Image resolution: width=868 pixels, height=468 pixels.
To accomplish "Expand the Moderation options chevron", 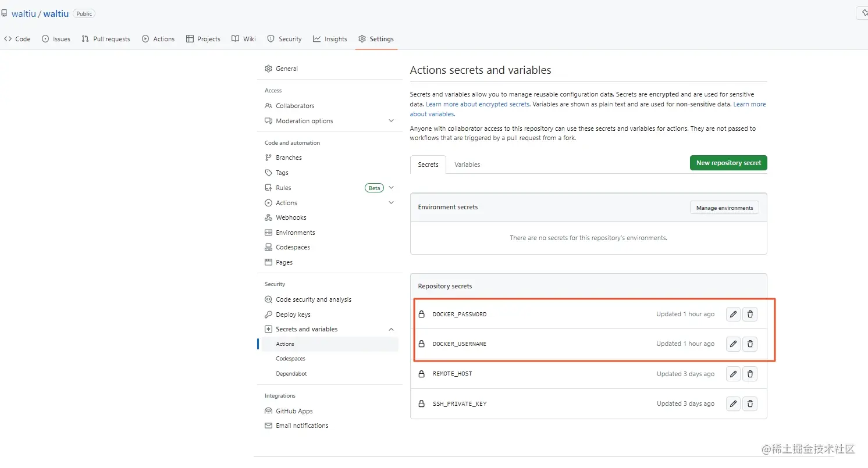I will point(391,121).
